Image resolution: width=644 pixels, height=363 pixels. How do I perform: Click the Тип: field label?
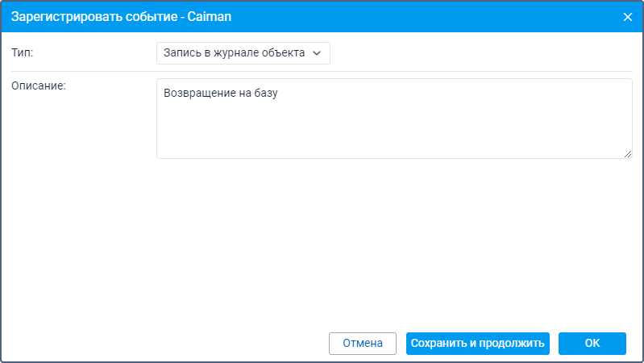[23, 52]
